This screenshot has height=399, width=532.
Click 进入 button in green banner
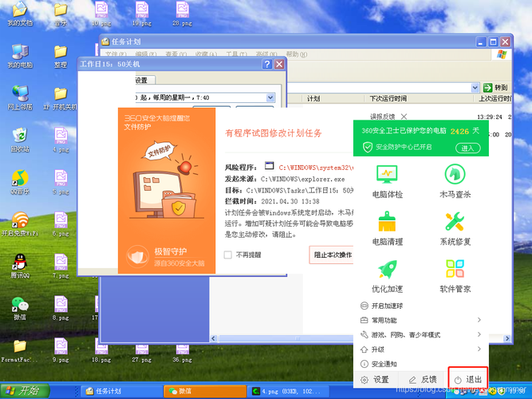467,148
